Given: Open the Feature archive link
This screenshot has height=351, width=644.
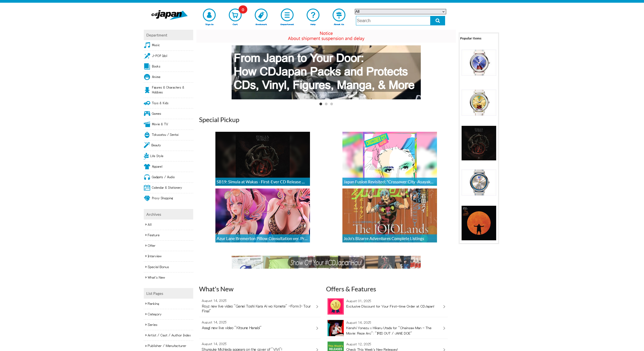Looking at the screenshot, I should [154, 235].
